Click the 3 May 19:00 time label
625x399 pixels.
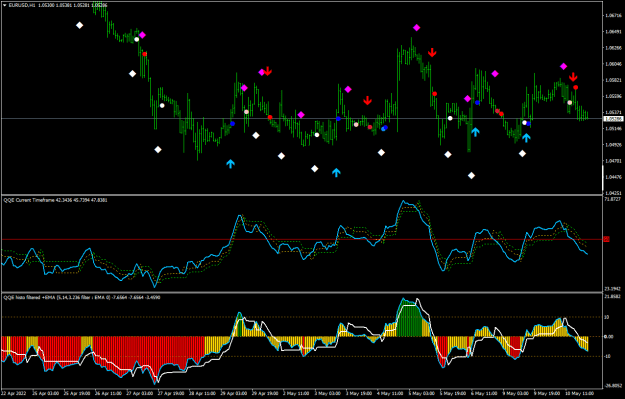click(359, 393)
